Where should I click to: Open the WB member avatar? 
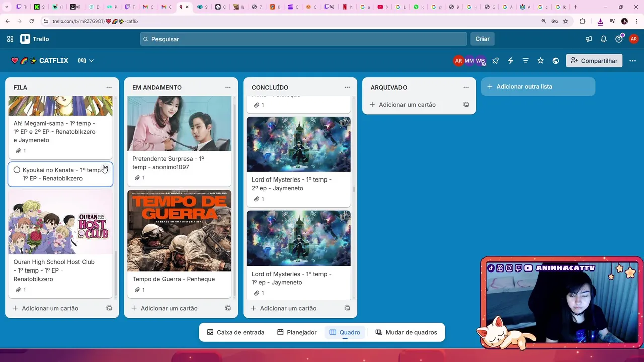[480, 61]
